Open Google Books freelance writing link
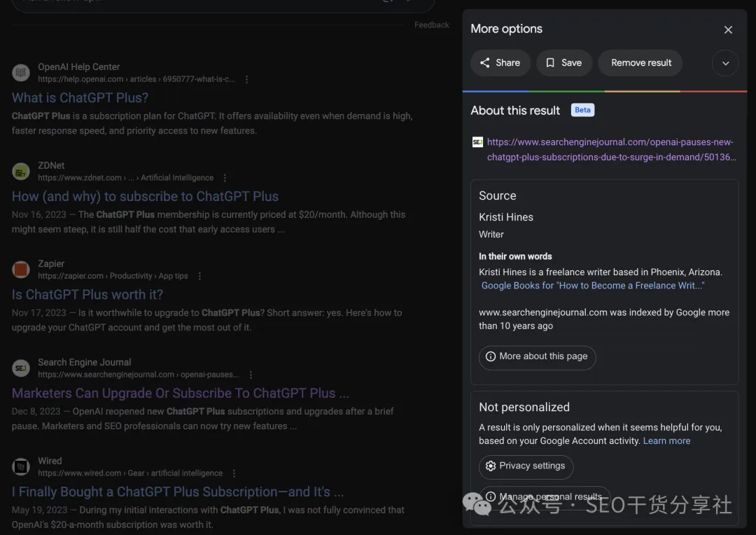The image size is (756, 535). coord(593,286)
